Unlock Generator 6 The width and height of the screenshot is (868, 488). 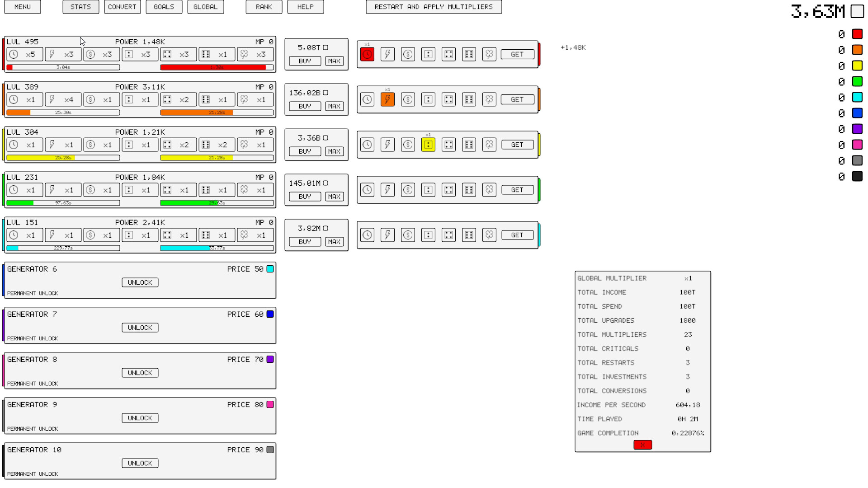click(140, 282)
